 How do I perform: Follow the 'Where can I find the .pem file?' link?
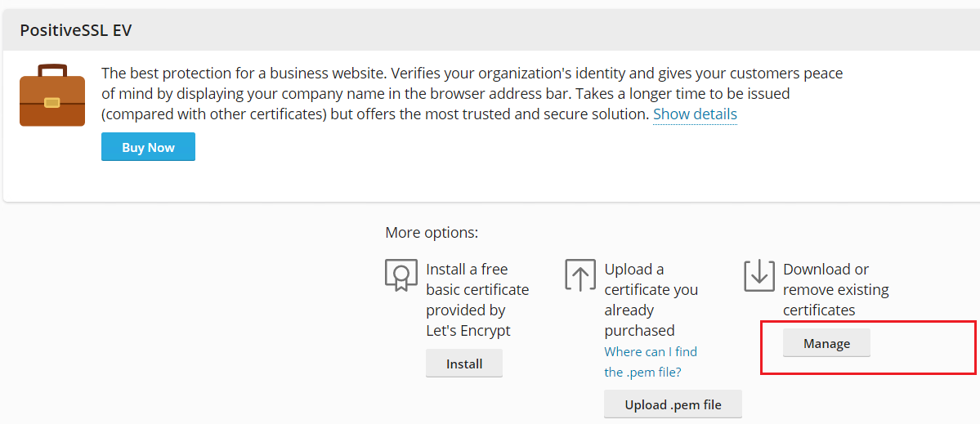point(650,362)
